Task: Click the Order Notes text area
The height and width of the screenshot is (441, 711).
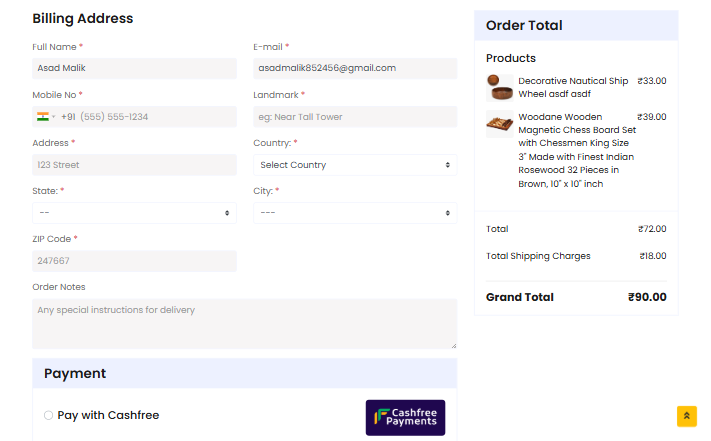Action: (x=244, y=324)
